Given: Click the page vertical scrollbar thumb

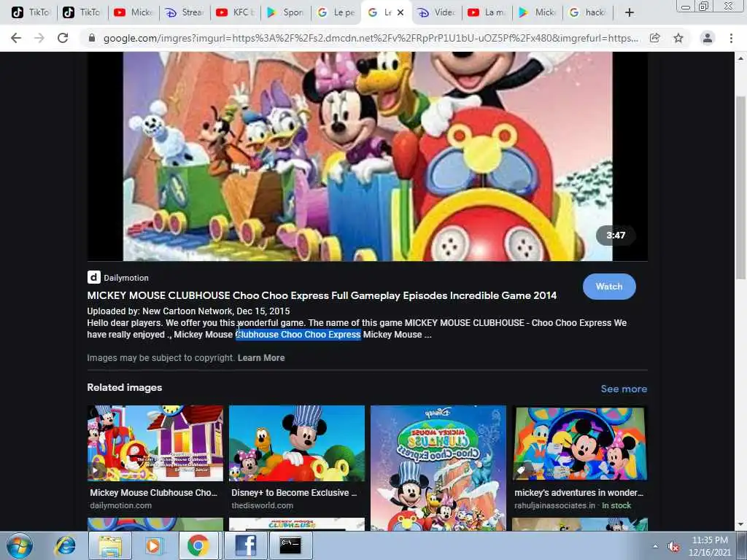Looking at the screenshot, I should click(x=740, y=188).
